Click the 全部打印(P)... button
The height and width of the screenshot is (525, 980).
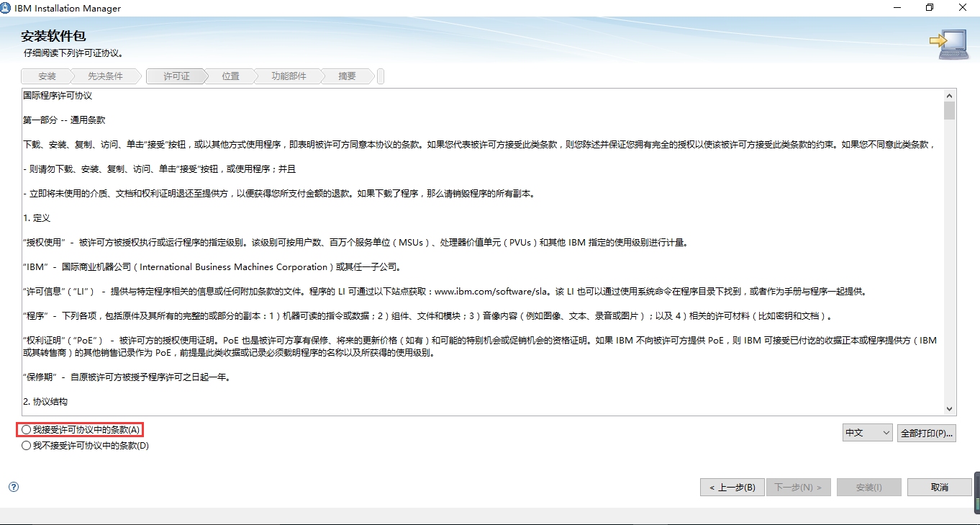click(927, 433)
